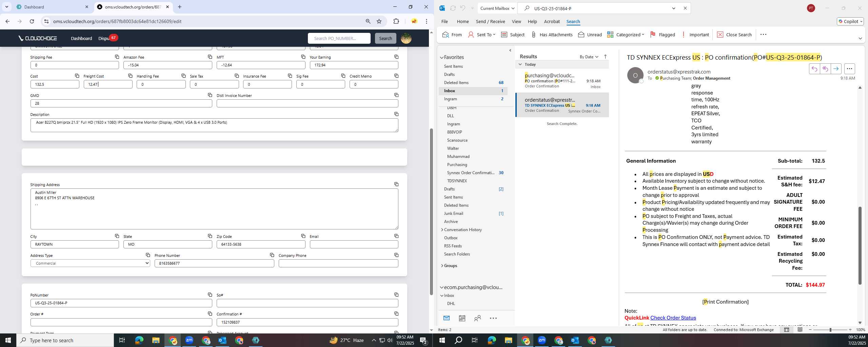Viewport: 868px width, 347px height.
Task: Clear the Outlook search box with X
Action: pos(685,8)
